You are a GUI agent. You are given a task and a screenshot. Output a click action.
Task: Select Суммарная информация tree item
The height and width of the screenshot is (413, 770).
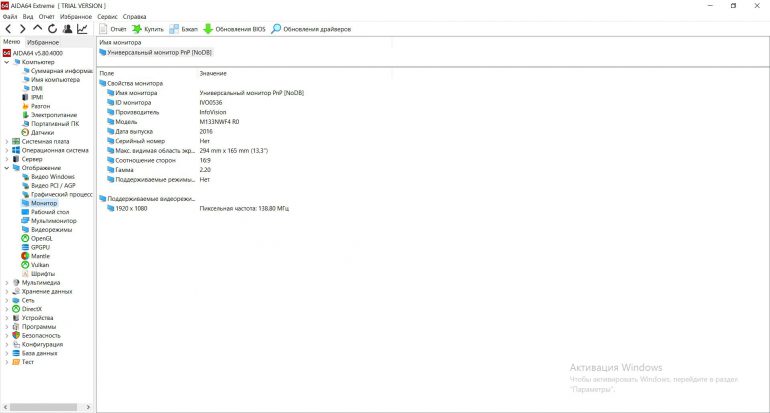pyautogui.click(x=57, y=71)
